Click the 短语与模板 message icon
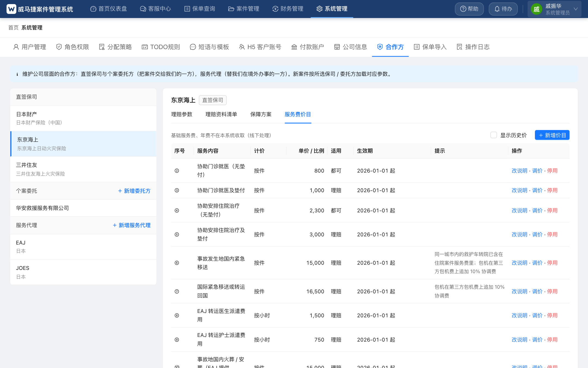This screenshot has width=588, height=368. 193,47
